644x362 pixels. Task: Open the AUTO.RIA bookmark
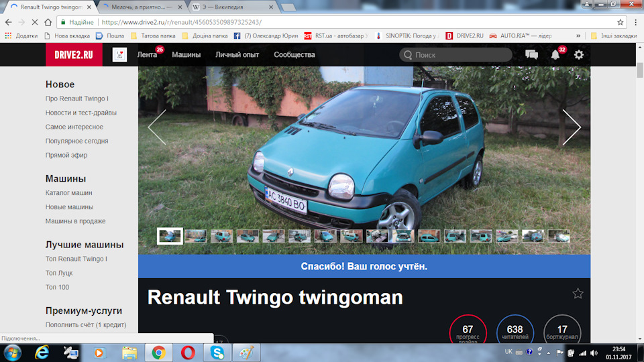click(521, 36)
